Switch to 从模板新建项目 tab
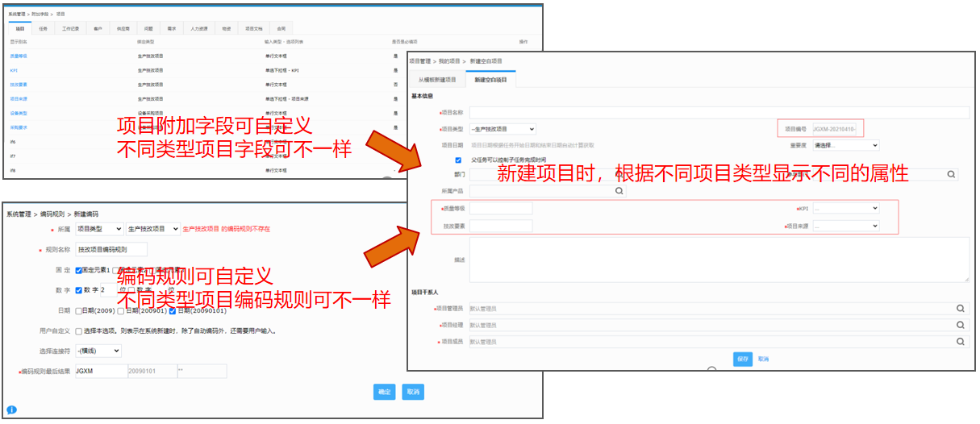Screen dimensions: 980x424 click(x=437, y=80)
